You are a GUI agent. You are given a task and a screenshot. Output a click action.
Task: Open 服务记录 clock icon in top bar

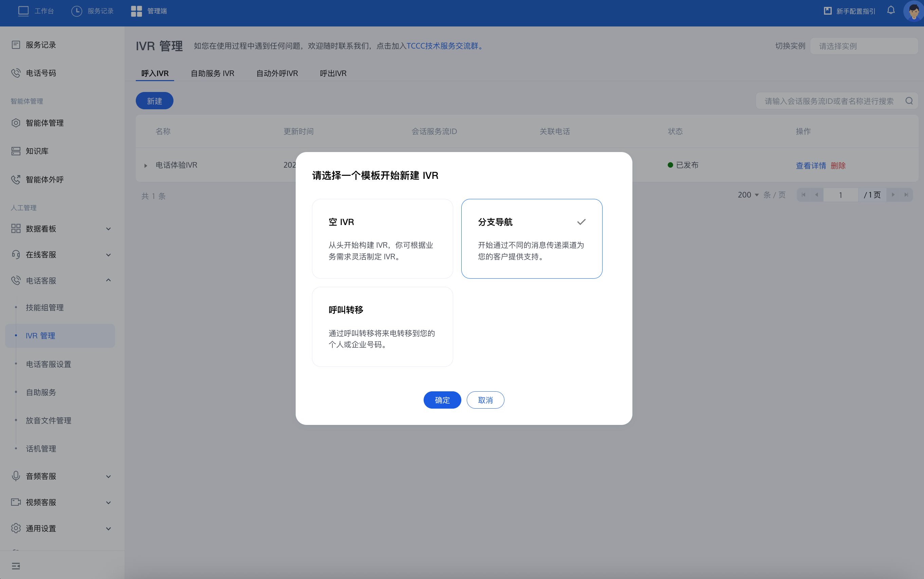click(77, 11)
